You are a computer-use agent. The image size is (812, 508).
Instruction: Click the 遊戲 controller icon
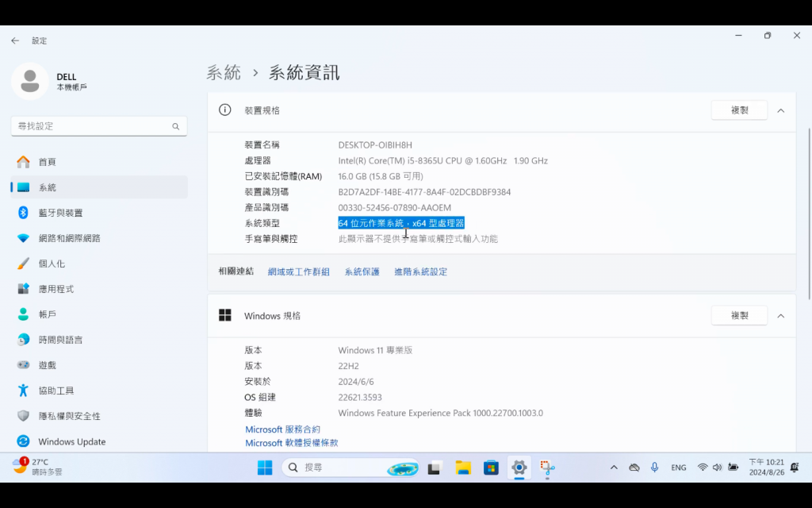point(23,365)
